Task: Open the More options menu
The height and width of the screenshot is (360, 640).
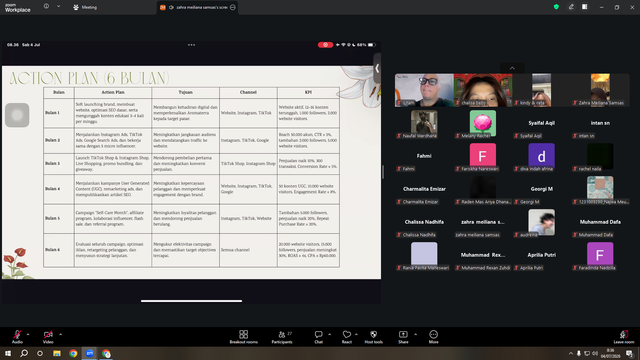Action: [x=433, y=337]
